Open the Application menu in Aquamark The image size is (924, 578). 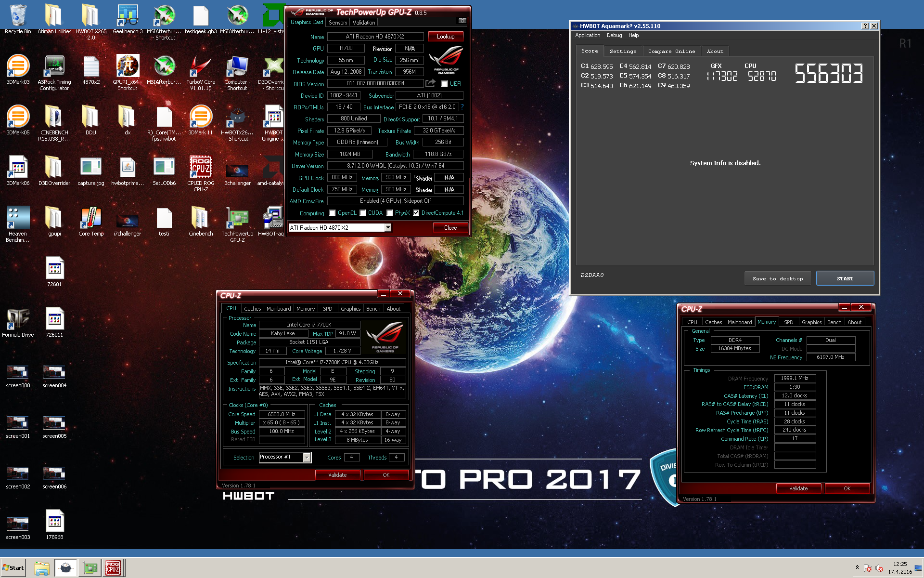[588, 35]
